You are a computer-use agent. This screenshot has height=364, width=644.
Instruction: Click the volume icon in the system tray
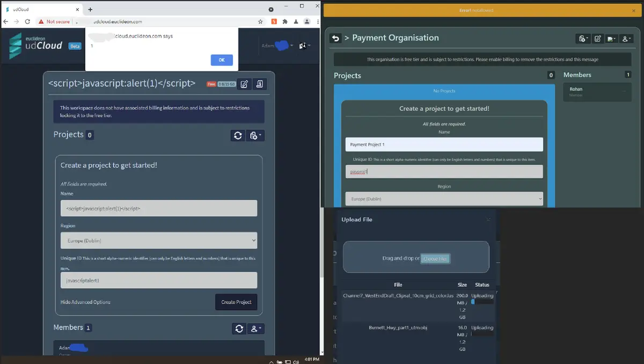pos(296,362)
